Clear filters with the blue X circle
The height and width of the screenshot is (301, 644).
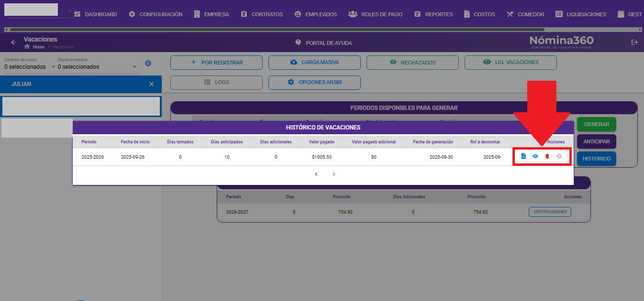148,63
